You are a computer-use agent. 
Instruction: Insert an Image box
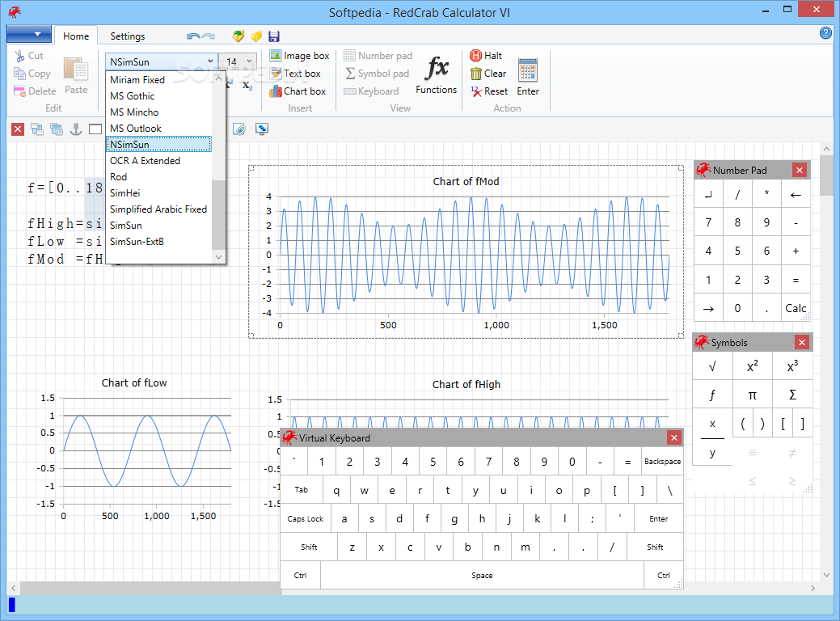coord(299,56)
